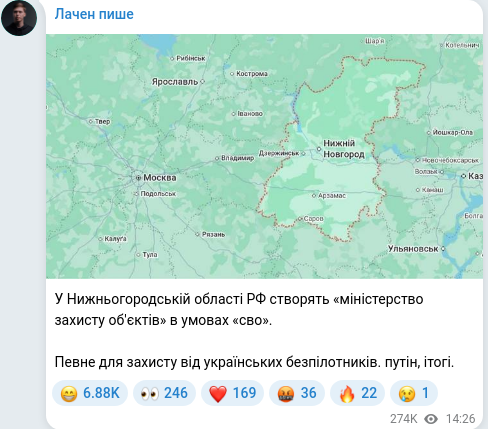Click the 274K views eye icon
The height and width of the screenshot is (429, 488).
[x=431, y=419]
